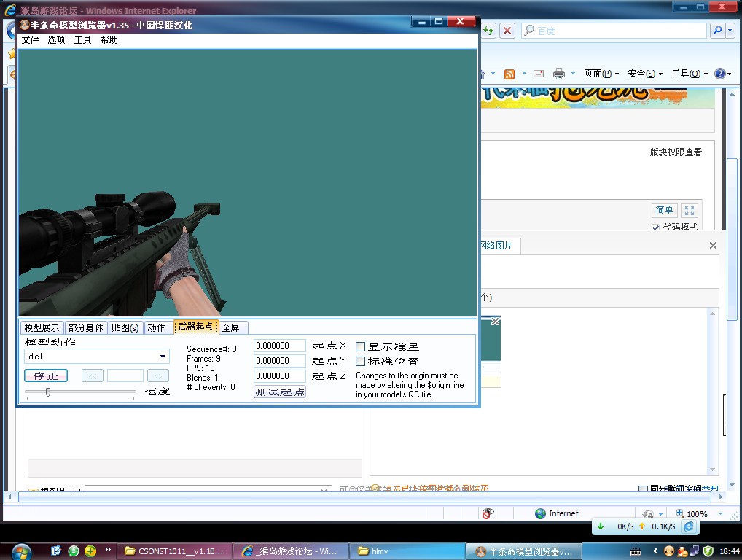Expand the idle1 sequence dropdown
The image size is (742, 560).
[163, 357]
